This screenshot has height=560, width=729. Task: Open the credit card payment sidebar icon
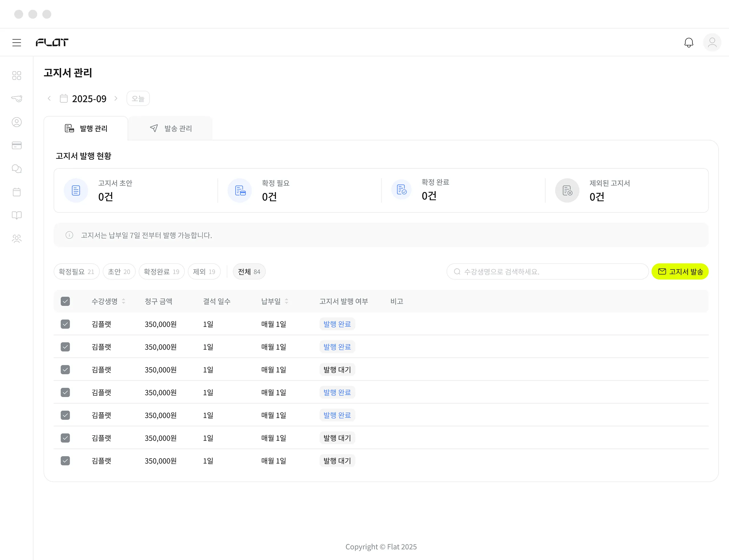tap(17, 145)
